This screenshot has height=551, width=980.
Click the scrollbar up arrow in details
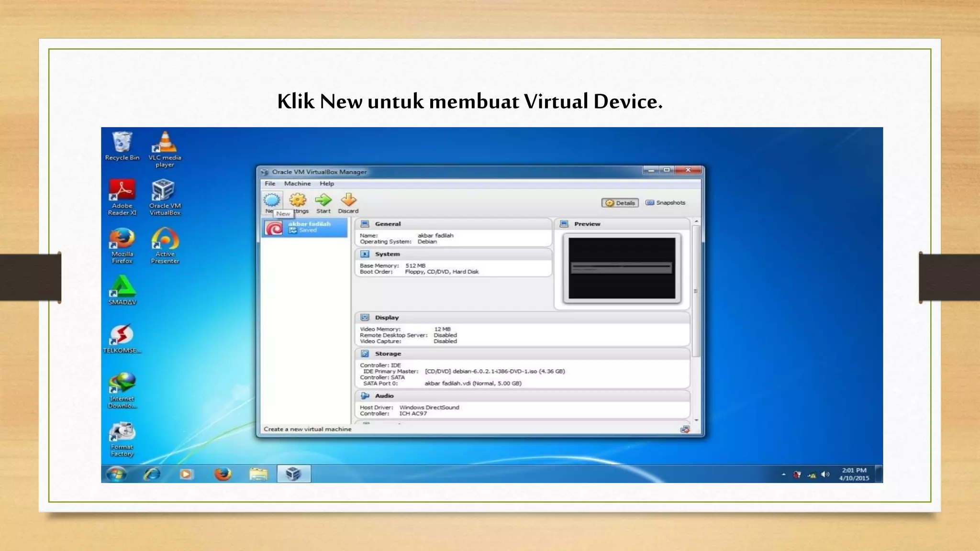(696, 221)
